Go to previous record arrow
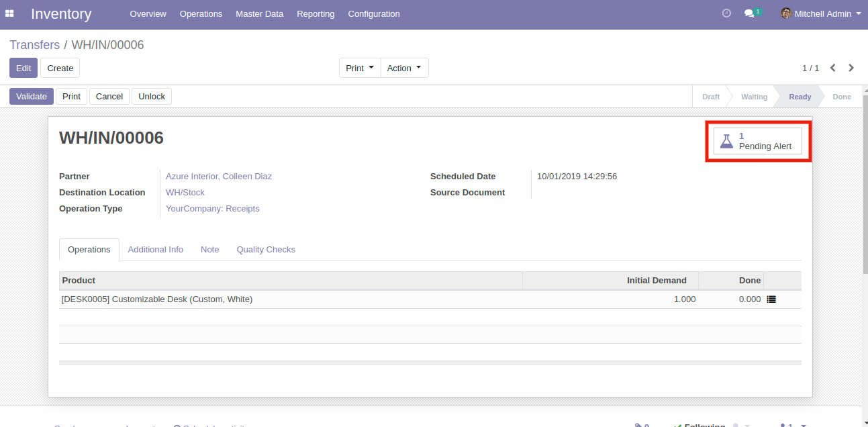The height and width of the screenshot is (427, 868). [x=833, y=68]
